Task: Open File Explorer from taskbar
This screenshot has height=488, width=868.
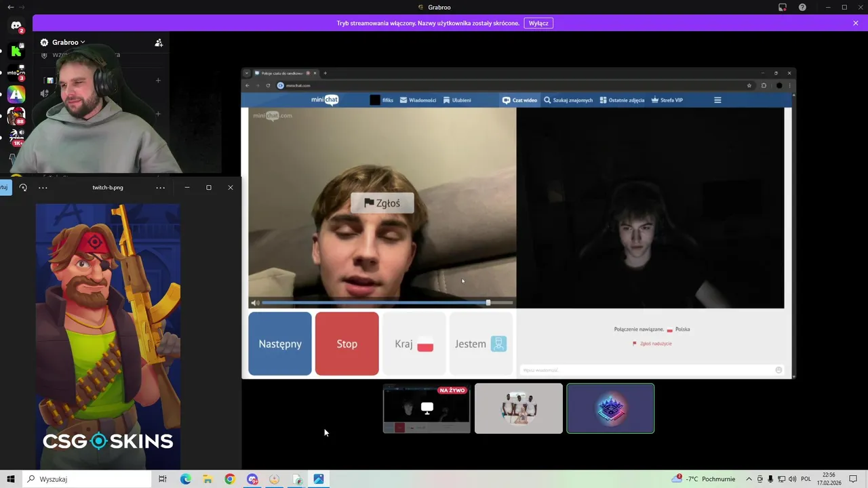Action: (x=208, y=479)
